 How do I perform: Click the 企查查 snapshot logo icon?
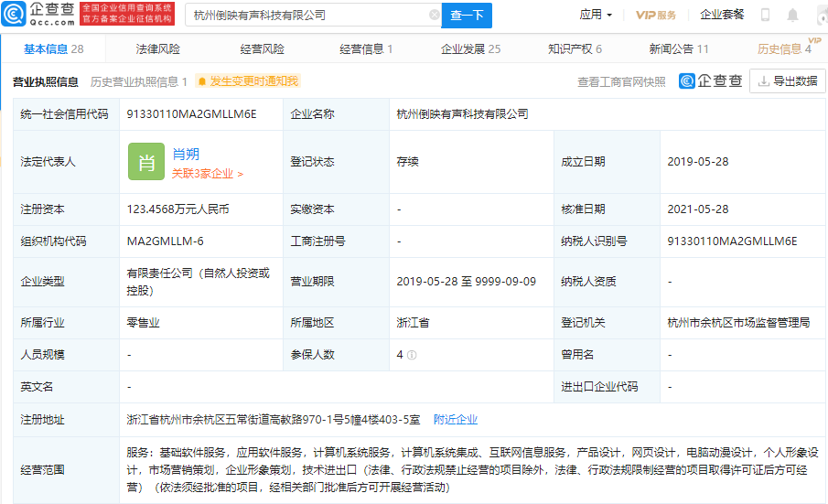coord(711,80)
